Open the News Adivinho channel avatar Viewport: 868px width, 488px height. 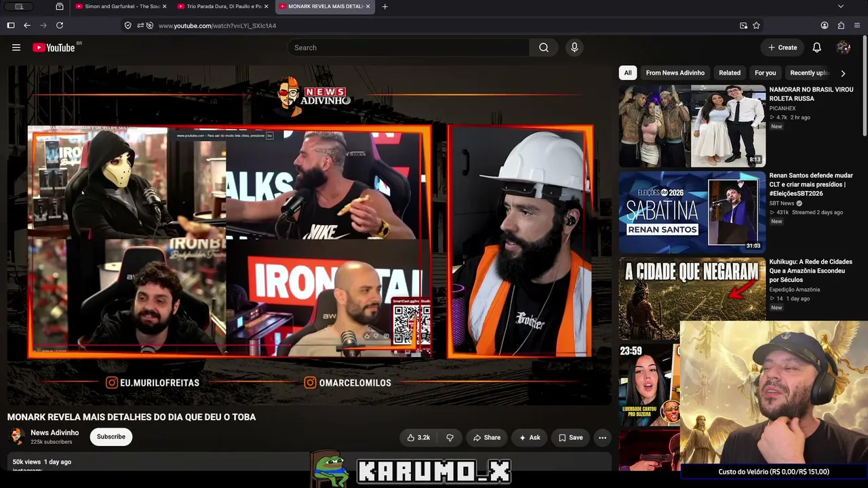[17, 437]
